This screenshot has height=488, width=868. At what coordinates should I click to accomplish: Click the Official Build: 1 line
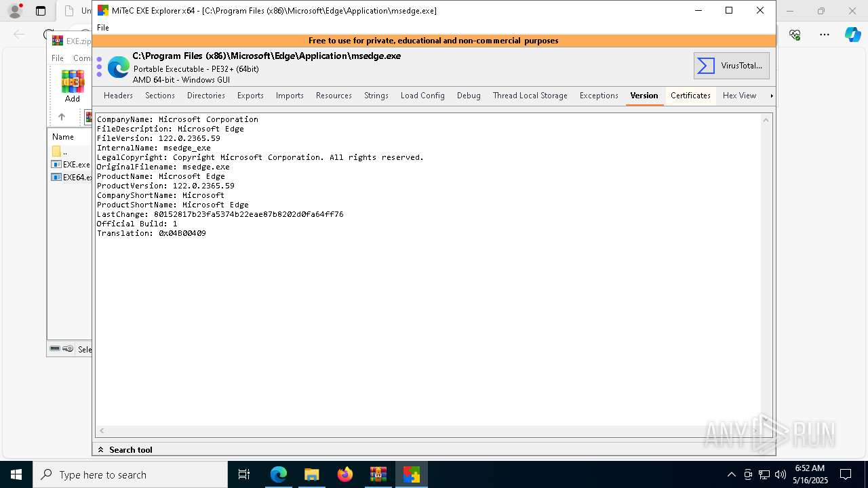(x=137, y=224)
